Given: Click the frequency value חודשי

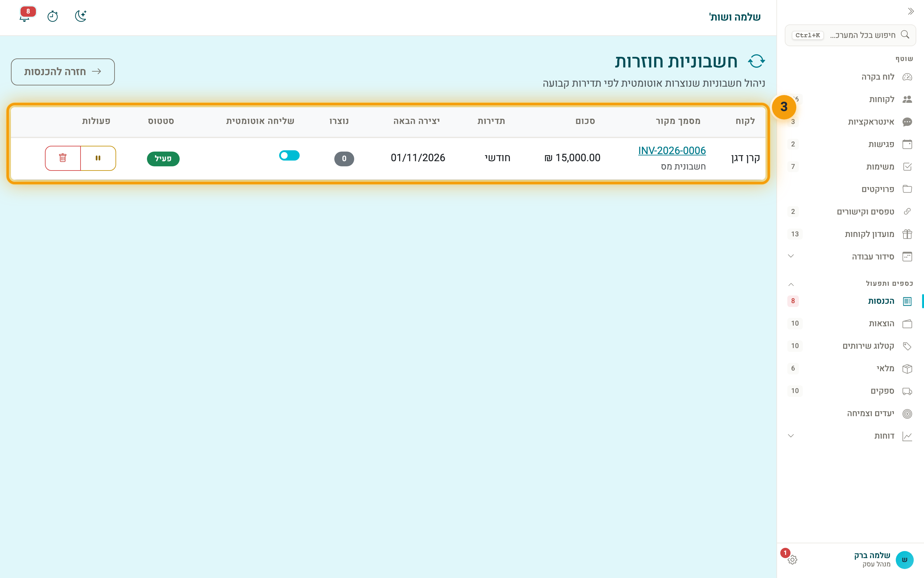Looking at the screenshot, I should 497,158.
